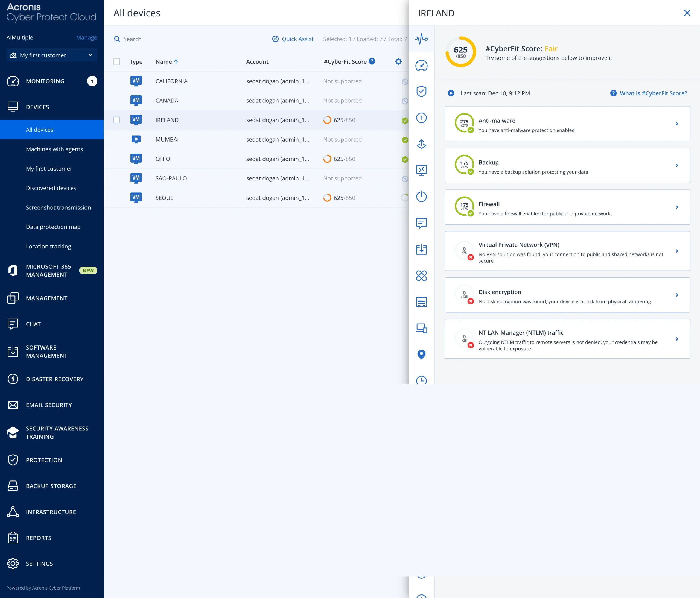The image size is (700, 598).
Task: Open the REPORTS menu
Action: click(x=52, y=538)
